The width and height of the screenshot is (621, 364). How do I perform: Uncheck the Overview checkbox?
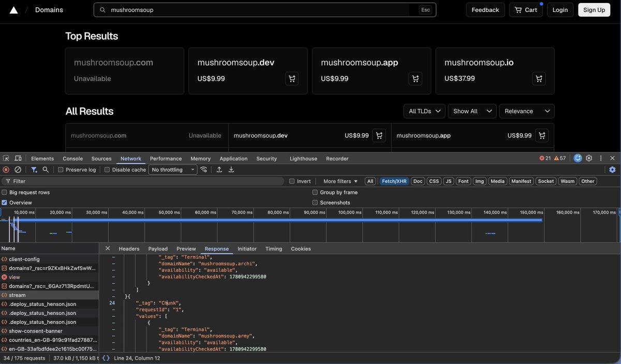[x=5, y=203]
